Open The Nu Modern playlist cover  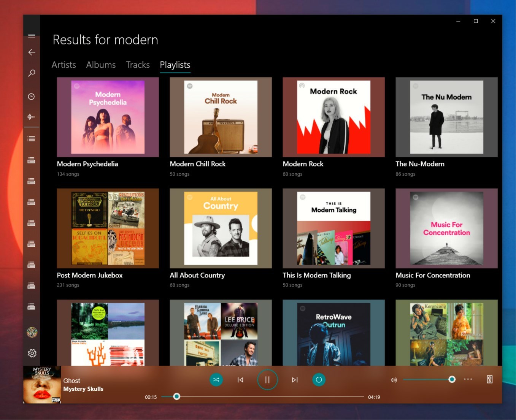pos(447,117)
